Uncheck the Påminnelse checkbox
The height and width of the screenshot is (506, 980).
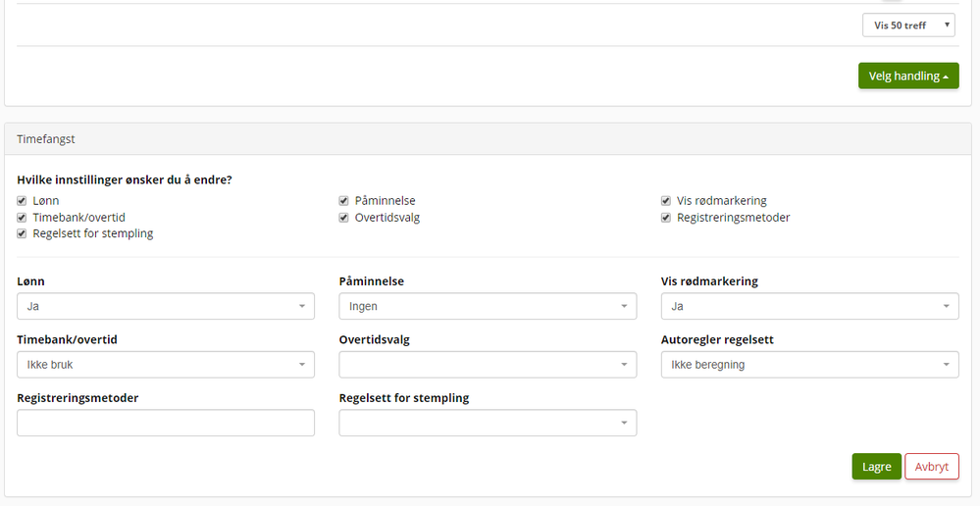(x=344, y=201)
